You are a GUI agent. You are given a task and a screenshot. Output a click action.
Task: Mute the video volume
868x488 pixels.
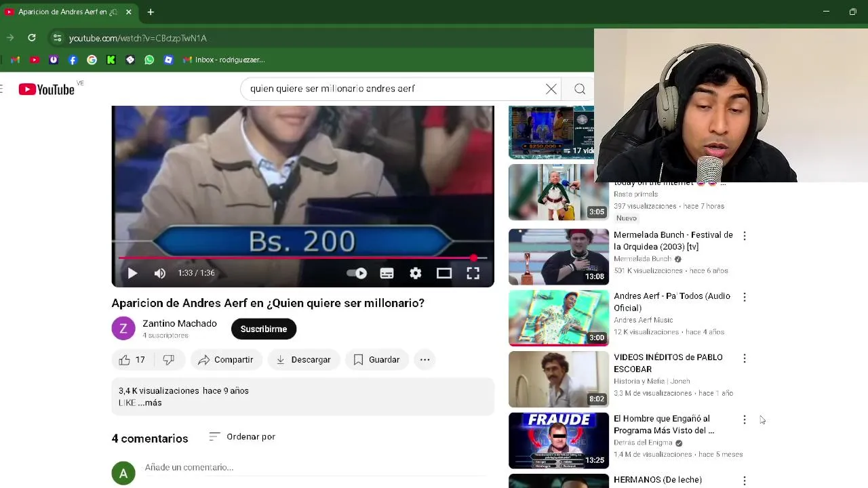pos(160,273)
